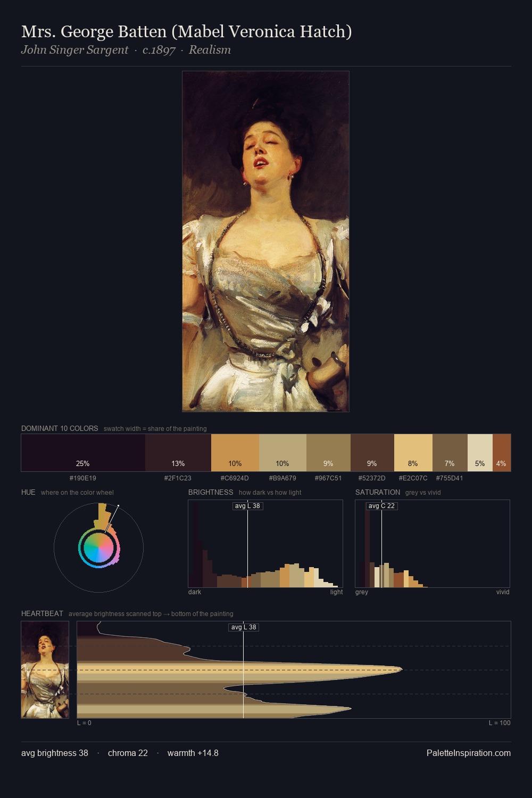This screenshot has height=798, width=532.
Task: Click the 'warmth +14.8' footer stat
Action: 193,753
